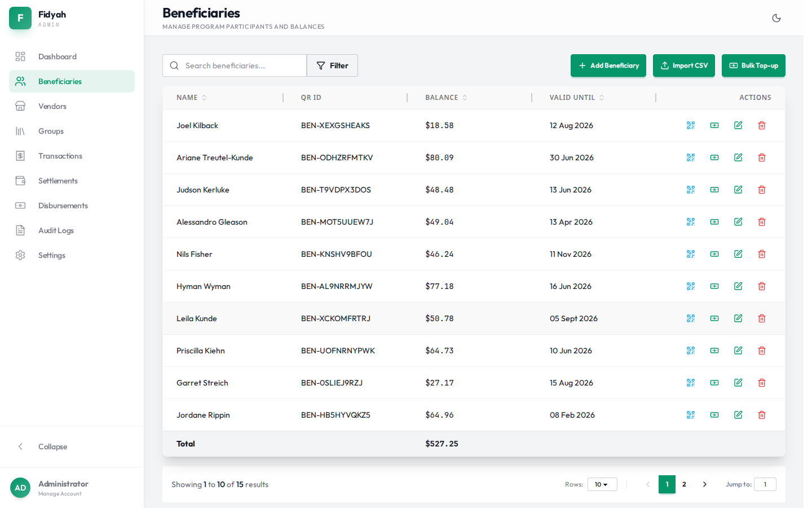Open the Audit Logs section
This screenshot has height=508, width=812.
(56, 230)
